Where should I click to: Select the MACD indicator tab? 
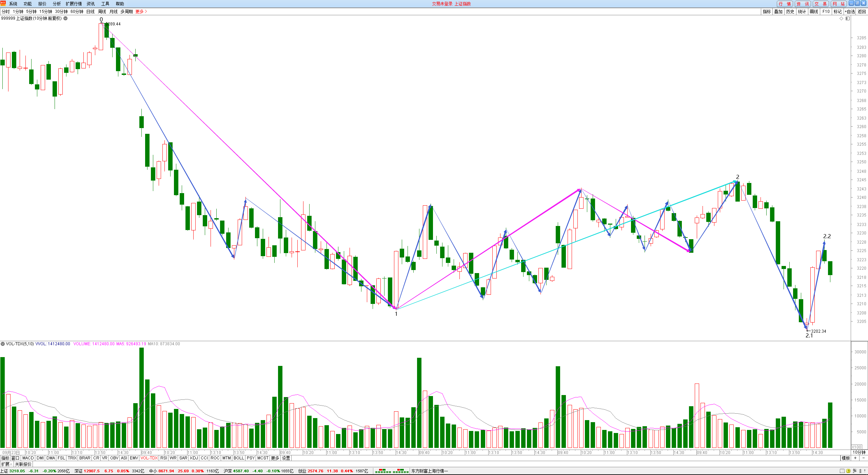[x=28, y=458]
